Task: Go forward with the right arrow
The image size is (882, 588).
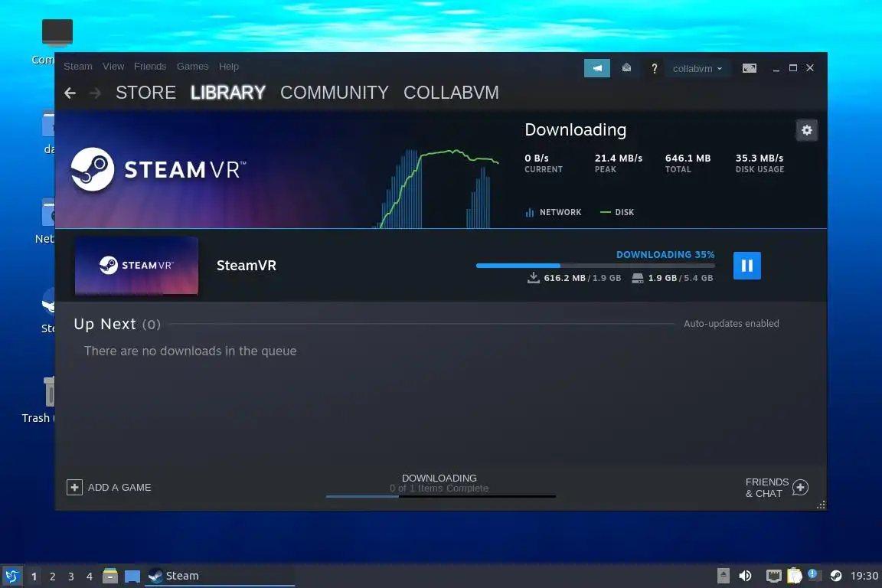Action: [x=95, y=93]
